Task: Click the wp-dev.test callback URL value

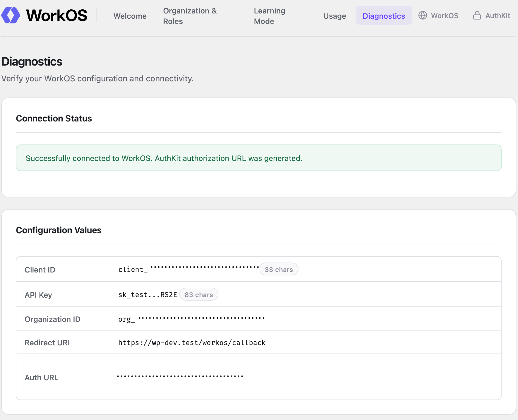Action: point(192,342)
